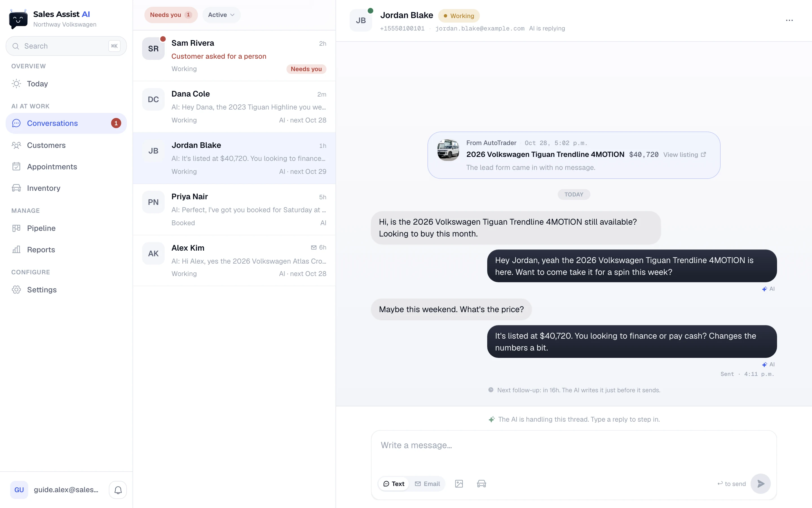Expand the Active filter dropdown
The height and width of the screenshot is (508, 812).
coord(221,15)
